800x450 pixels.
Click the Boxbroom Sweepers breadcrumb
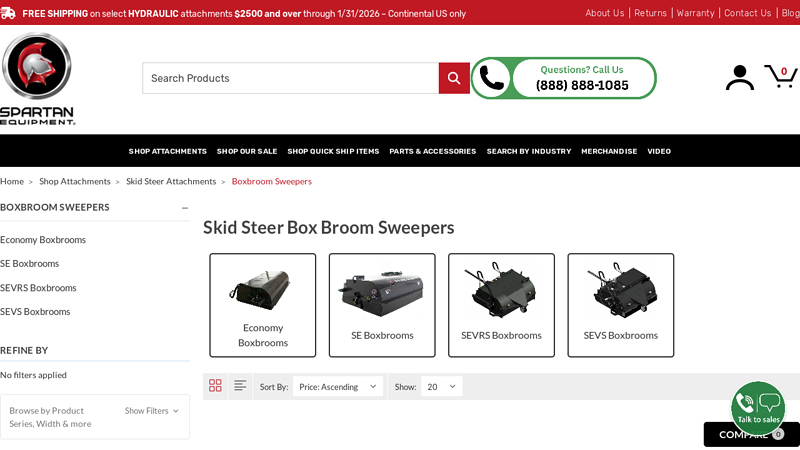271,182
